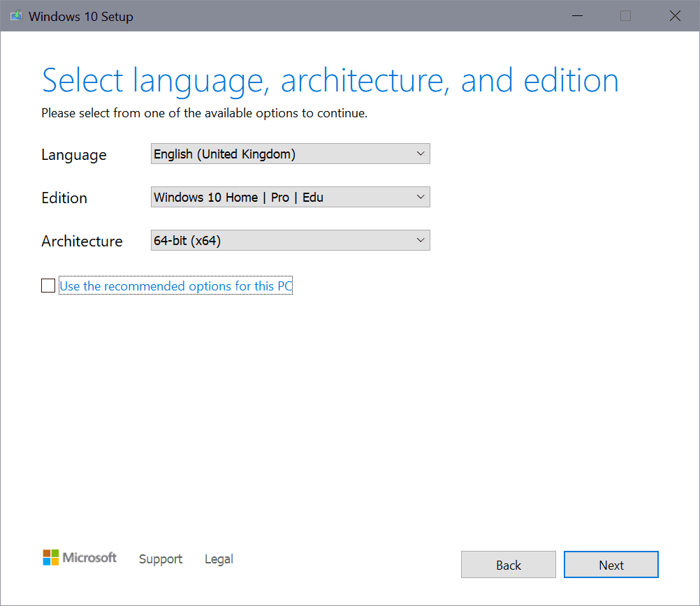Click the Microsoft logo in the footer
The width and height of the screenshot is (700, 606).
(x=80, y=558)
